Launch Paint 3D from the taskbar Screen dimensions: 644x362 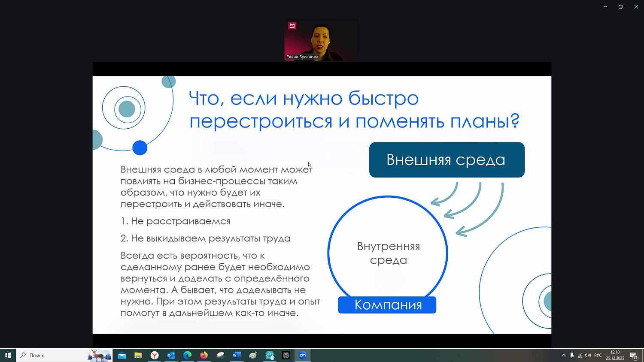click(253, 355)
